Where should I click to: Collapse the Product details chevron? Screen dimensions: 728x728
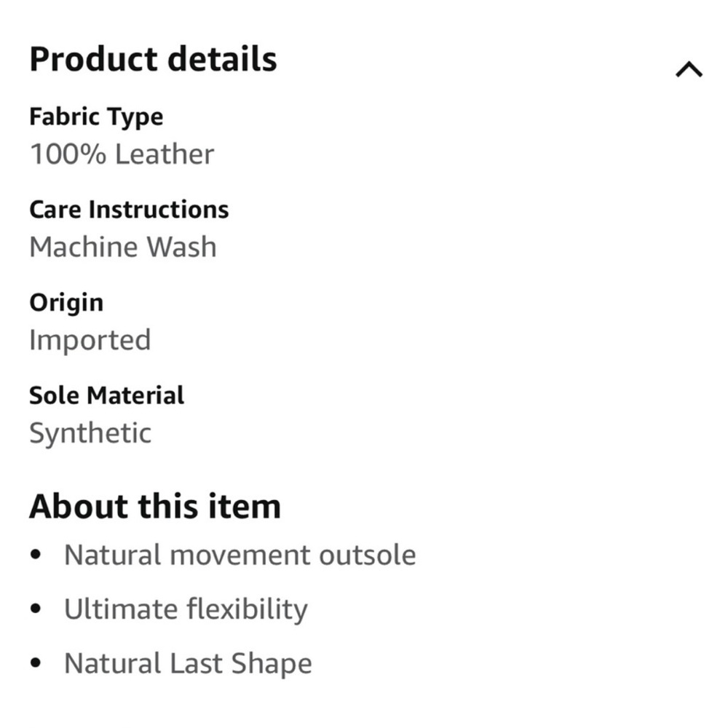pyautogui.click(x=689, y=69)
